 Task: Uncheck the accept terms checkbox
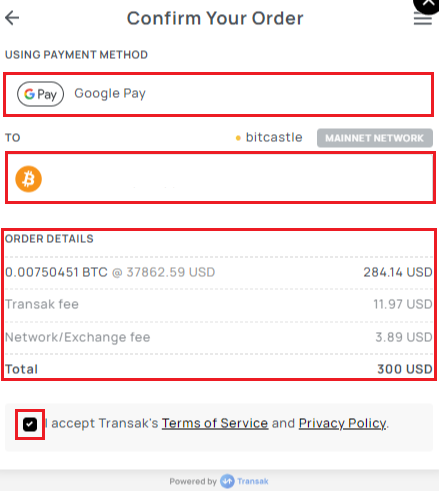[x=30, y=424]
